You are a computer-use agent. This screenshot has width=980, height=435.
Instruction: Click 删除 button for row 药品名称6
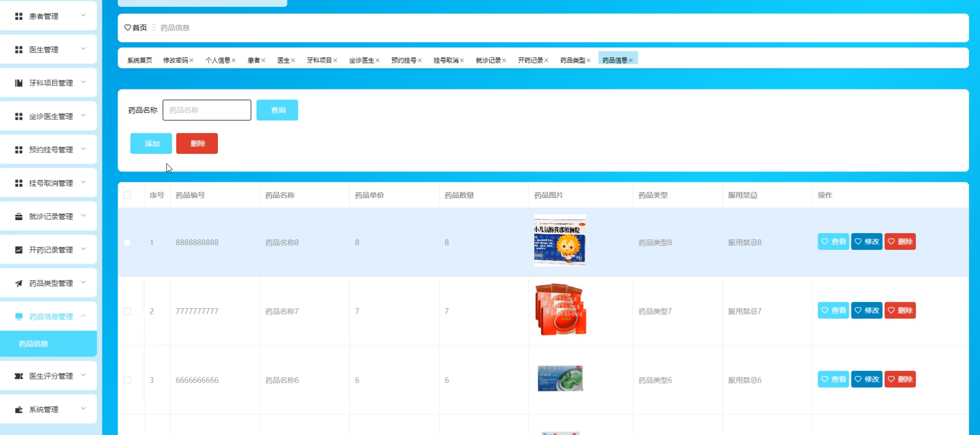tap(900, 379)
